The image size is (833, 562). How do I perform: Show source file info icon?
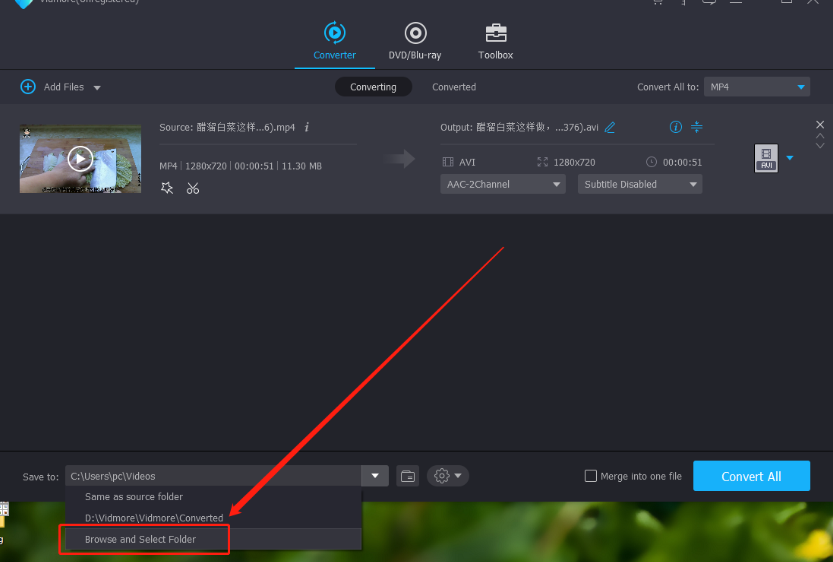[x=307, y=127]
